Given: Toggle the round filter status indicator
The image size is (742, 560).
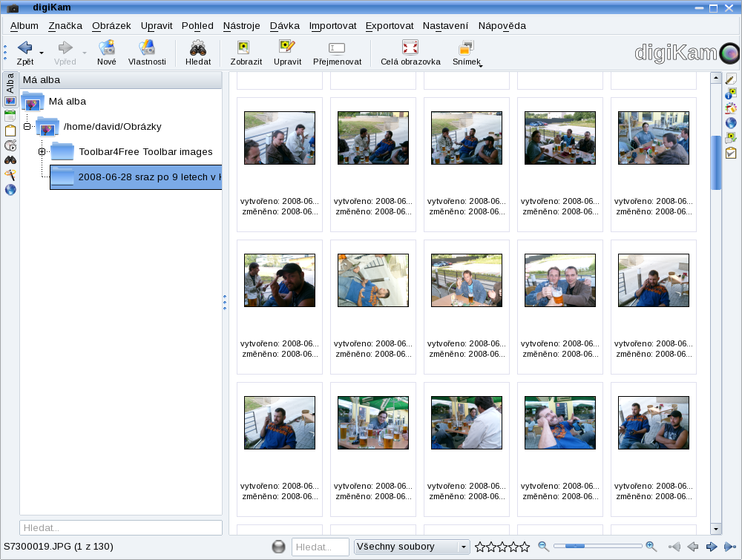Looking at the screenshot, I should pos(279,547).
